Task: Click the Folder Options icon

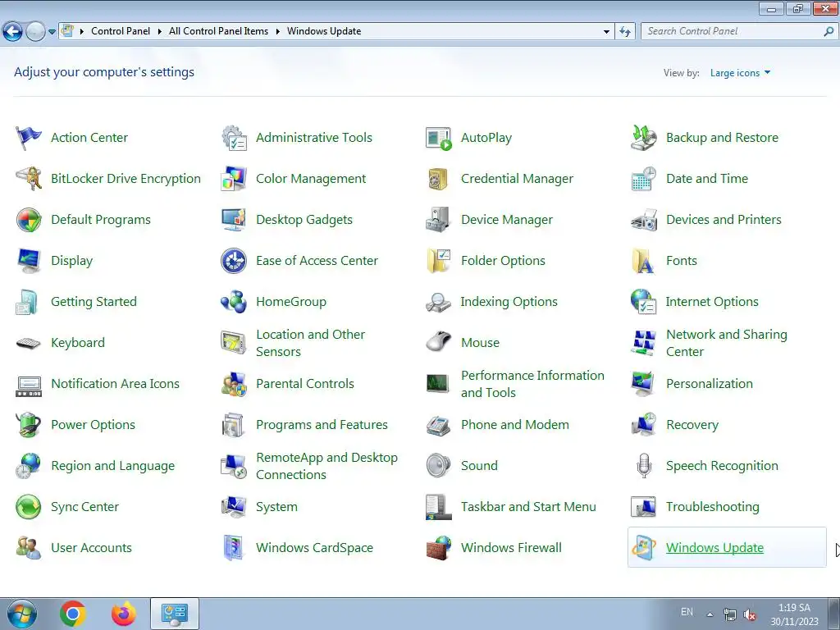Action: click(x=439, y=261)
